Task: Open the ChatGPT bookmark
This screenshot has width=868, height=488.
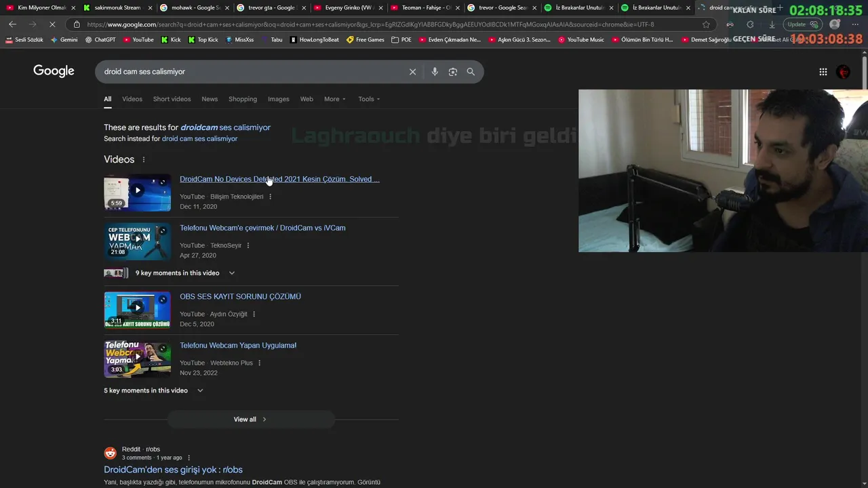Action: pos(100,40)
